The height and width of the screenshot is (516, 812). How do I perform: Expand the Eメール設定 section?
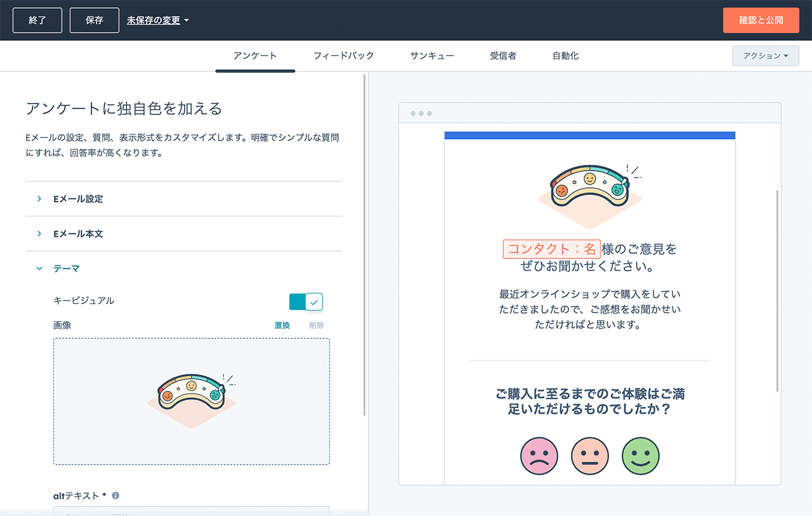click(184, 199)
